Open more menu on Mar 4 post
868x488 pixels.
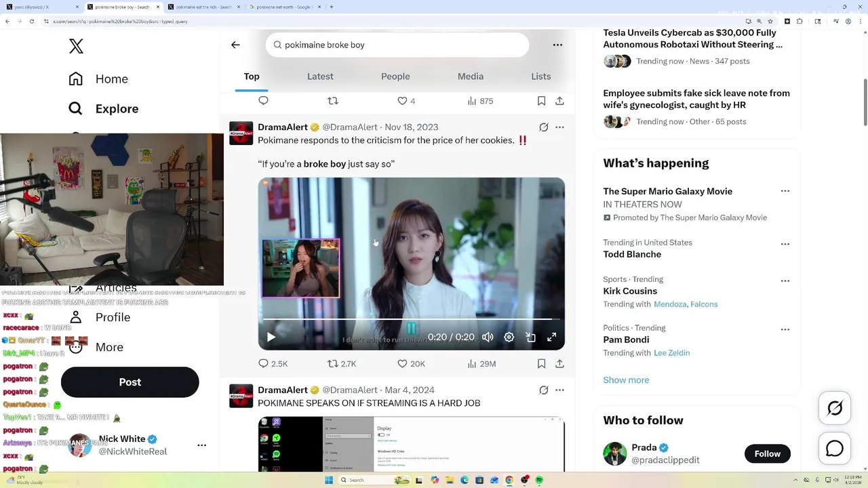[559, 390]
